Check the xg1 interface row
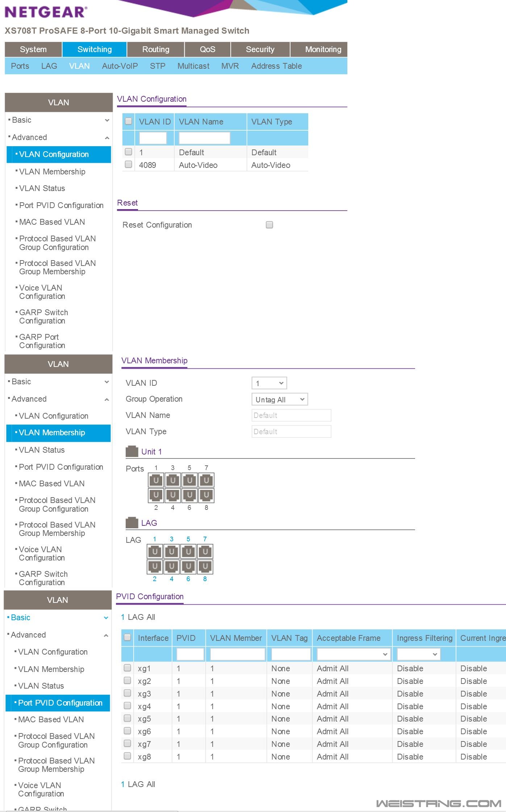506x812 pixels. (x=127, y=668)
